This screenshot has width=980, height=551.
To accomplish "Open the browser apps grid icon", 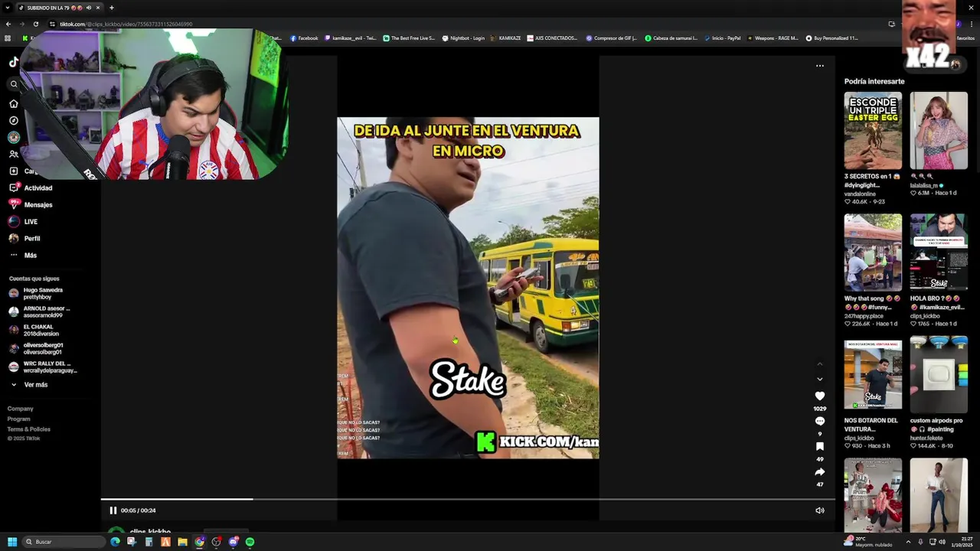I will [x=8, y=38].
